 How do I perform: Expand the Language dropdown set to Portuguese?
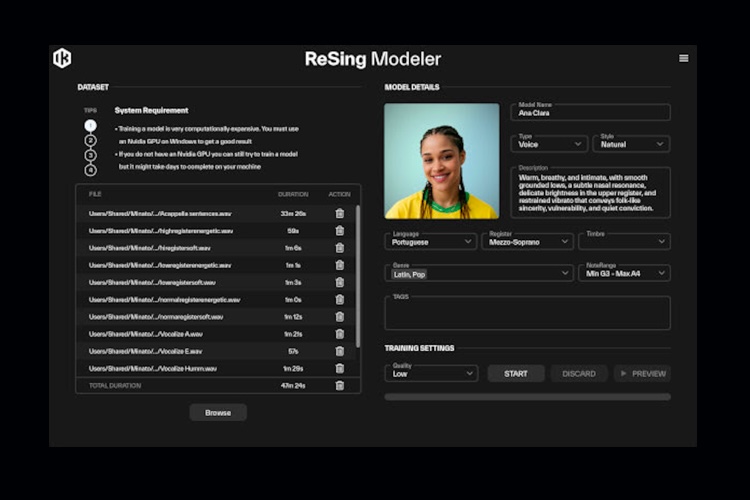(x=430, y=242)
